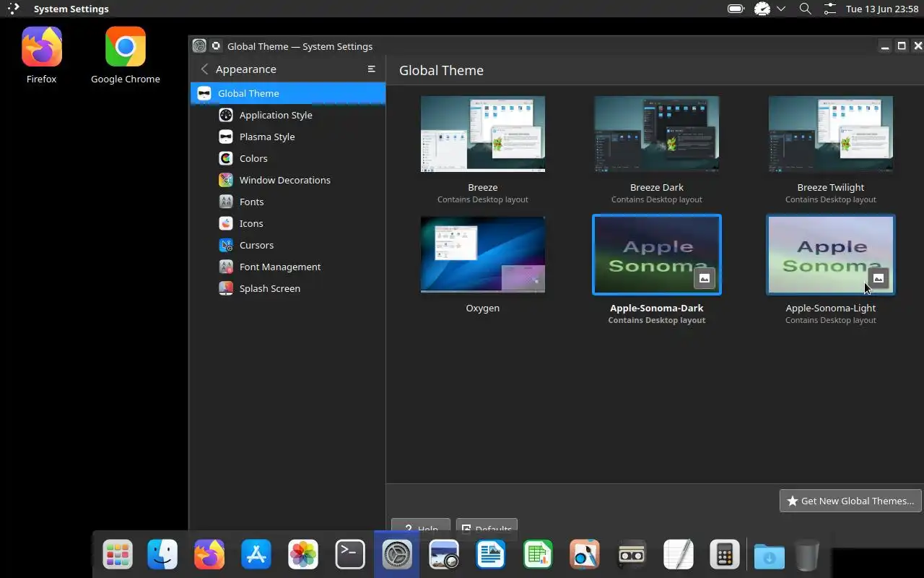Open the Writer document app in dock

(491, 555)
